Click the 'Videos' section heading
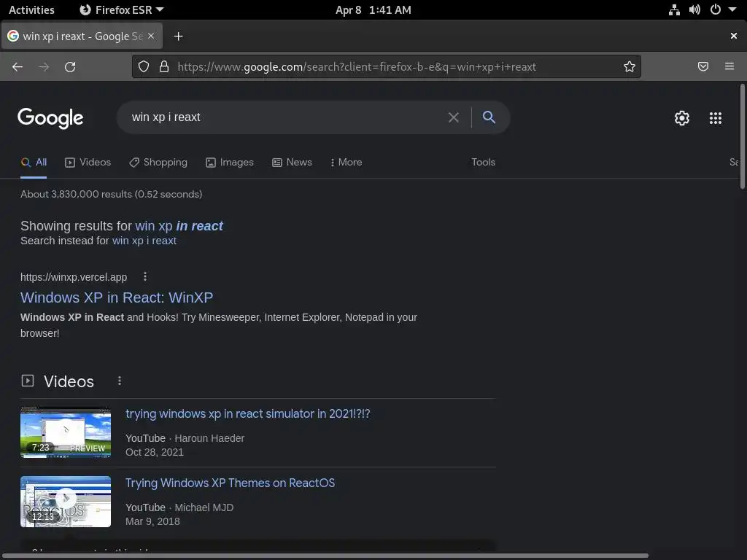 pyautogui.click(x=69, y=381)
